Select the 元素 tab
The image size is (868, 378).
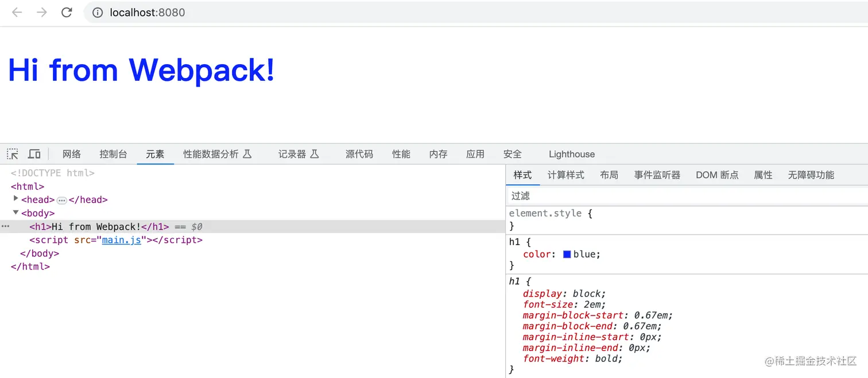[x=155, y=154]
